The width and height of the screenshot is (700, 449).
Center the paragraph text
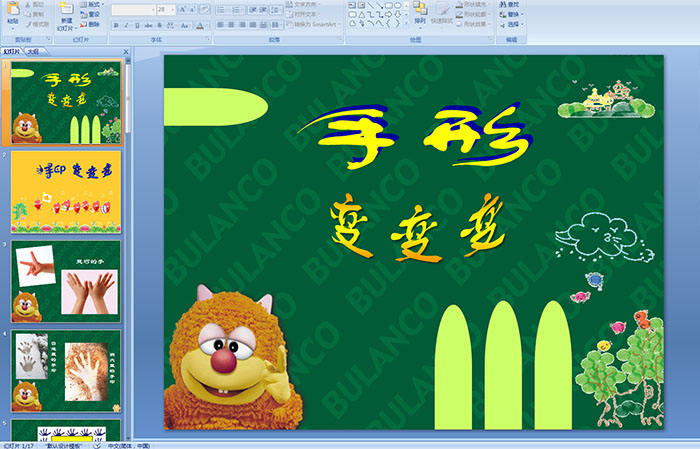coord(231,25)
